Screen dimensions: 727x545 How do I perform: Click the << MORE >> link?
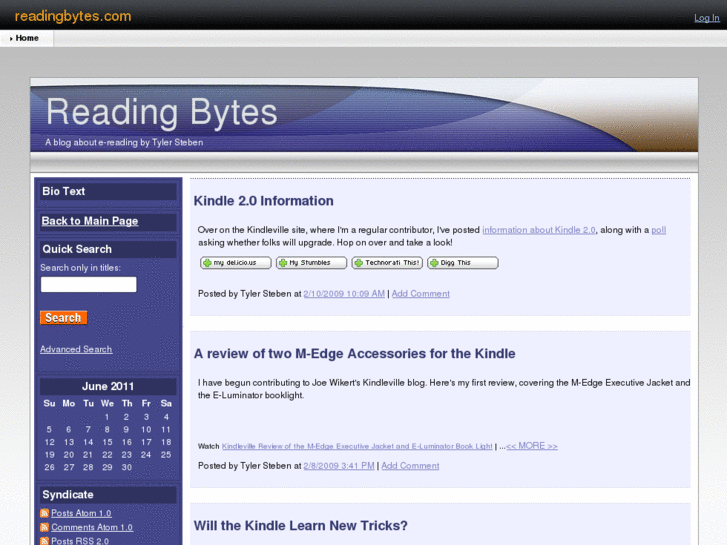tap(532, 446)
